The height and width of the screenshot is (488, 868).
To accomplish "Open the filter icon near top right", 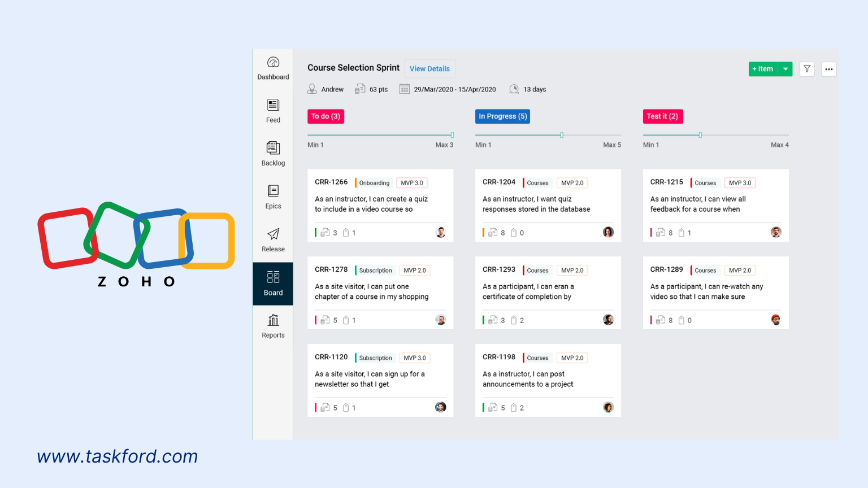I will pyautogui.click(x=806, y=68).
